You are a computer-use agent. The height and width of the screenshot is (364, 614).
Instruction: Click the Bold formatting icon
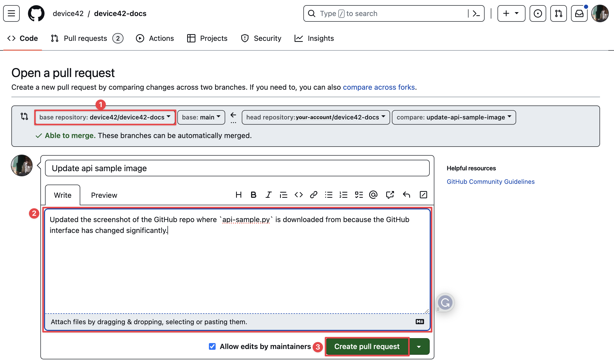click(253, 195)
